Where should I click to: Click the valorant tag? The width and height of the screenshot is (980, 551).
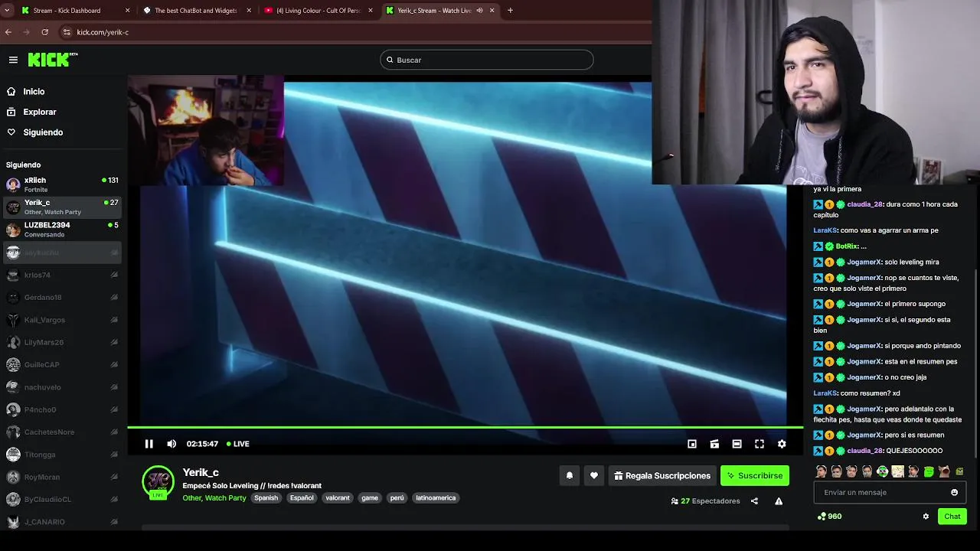coord(338,498)
